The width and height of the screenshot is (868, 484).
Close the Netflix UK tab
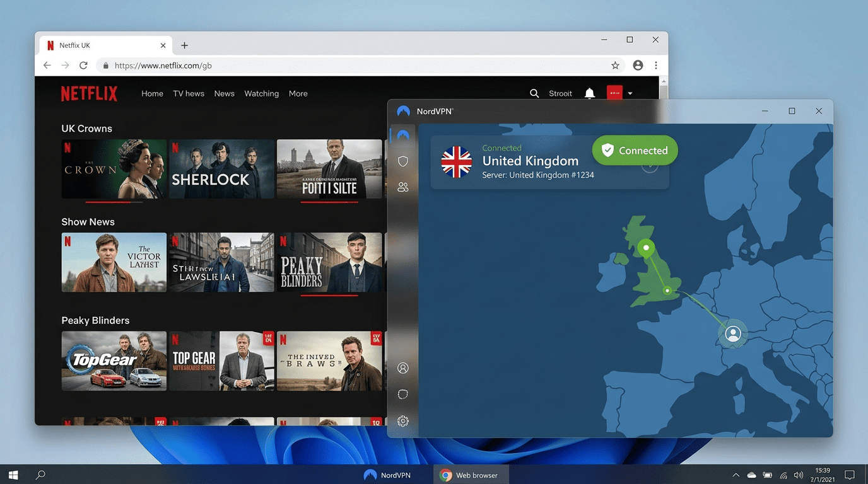pyautogui.click(x=163, y=45)
